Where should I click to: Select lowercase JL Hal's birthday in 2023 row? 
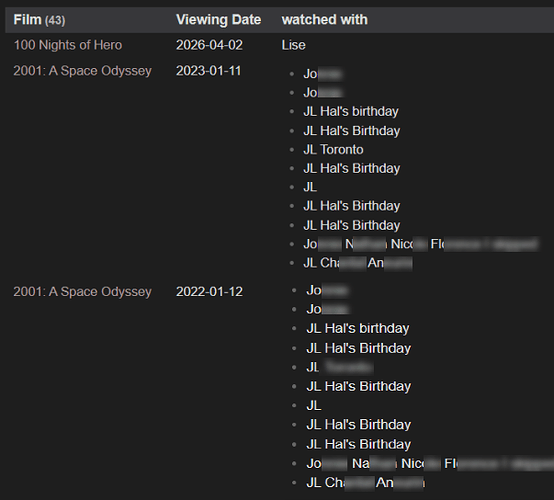351,112
